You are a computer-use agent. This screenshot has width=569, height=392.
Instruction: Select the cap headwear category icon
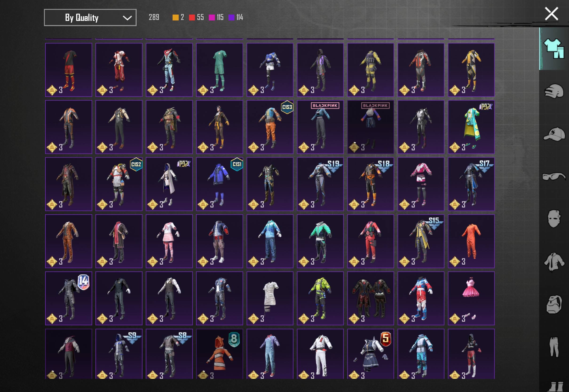554,134
